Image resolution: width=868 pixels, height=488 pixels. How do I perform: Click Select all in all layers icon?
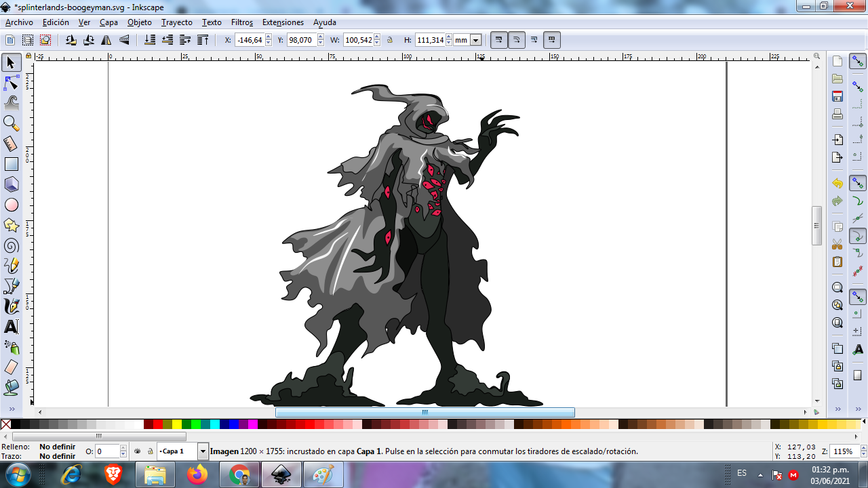(x=28, y=40)
